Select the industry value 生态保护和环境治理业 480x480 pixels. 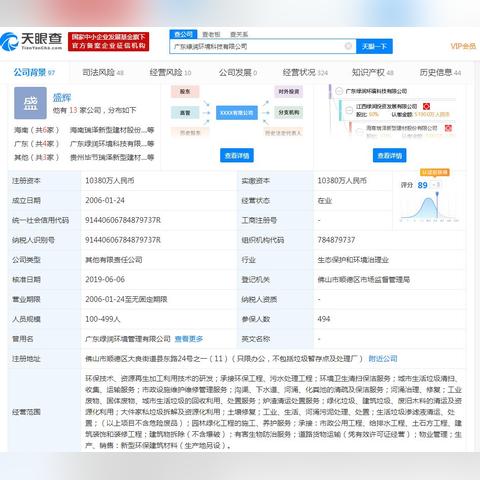[x=353, y=260]
